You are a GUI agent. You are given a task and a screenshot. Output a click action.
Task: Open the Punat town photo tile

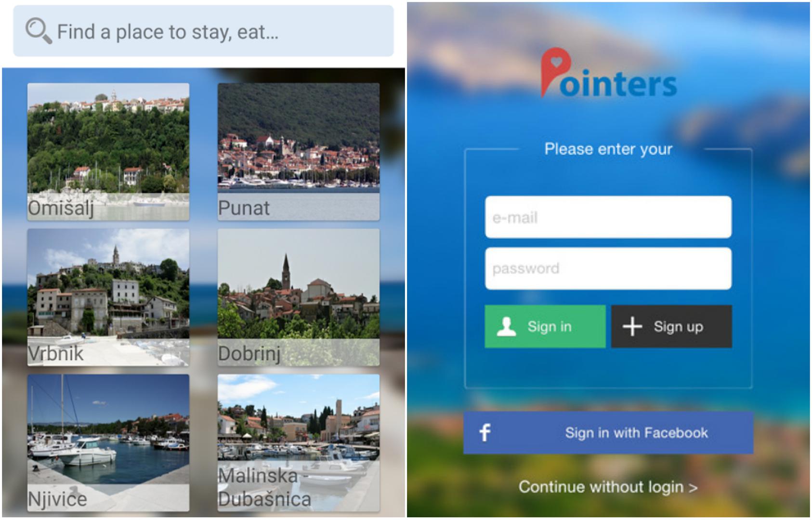click(x=299, y=152)
